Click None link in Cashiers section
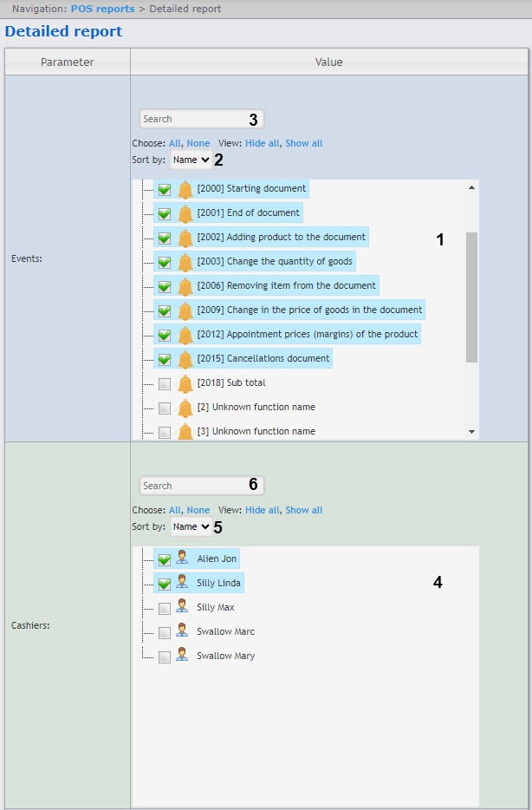The width and height of the screenshot is (532, 810). coord(198,510)
